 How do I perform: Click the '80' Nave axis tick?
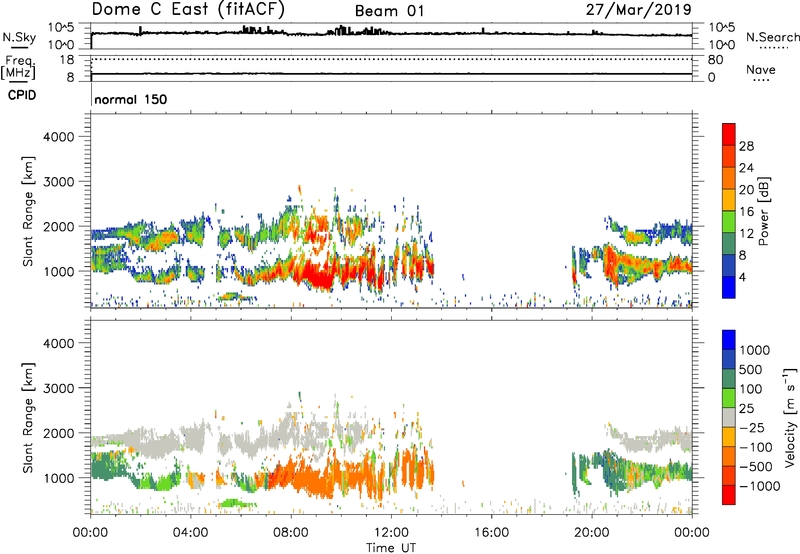coord(715,60)
